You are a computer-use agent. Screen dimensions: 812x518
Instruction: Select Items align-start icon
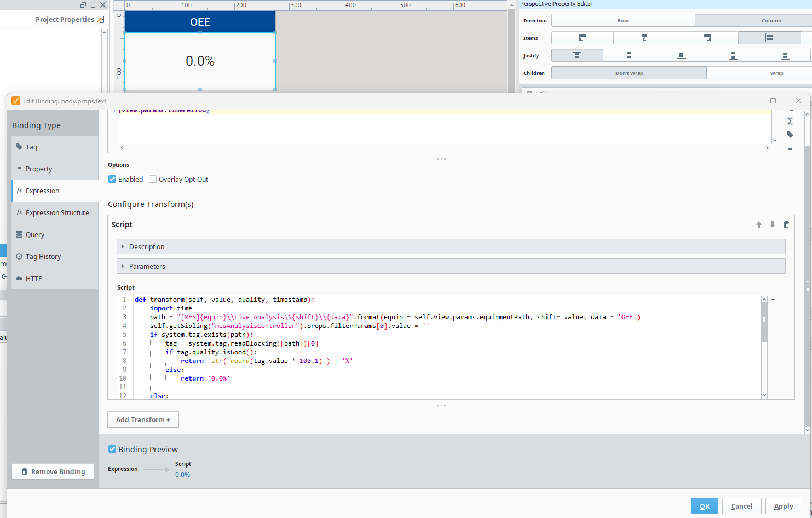point(582,38)
